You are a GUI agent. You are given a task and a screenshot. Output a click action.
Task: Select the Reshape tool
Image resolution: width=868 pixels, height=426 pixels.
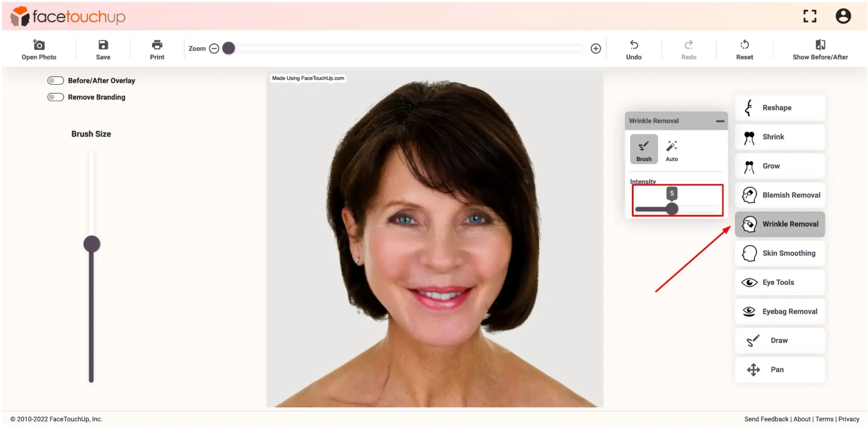pyautogui.click(x=779, y=108)
